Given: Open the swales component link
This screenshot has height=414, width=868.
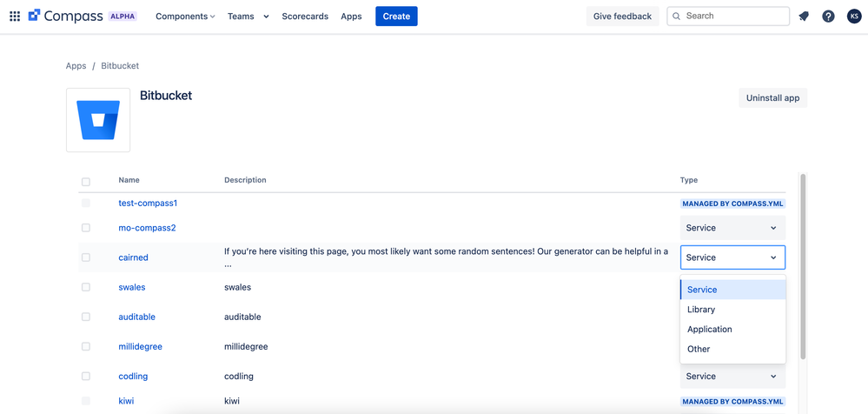Looking at the screenshot, I should (132, 287).
